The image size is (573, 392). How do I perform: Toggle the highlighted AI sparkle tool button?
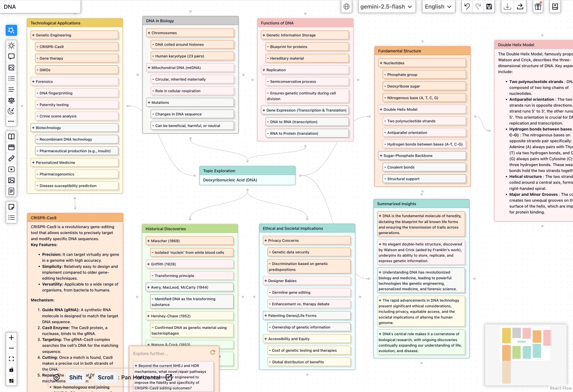11,30
